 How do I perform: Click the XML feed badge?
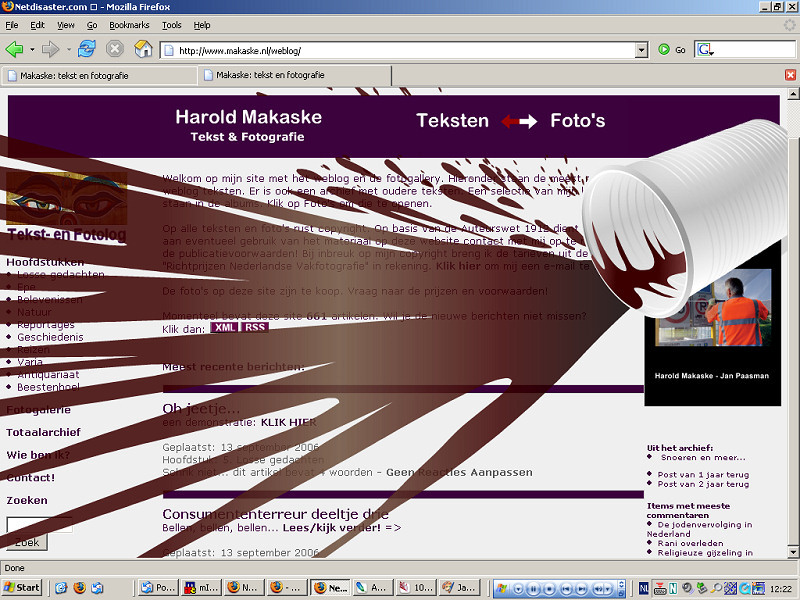(224, 327)
